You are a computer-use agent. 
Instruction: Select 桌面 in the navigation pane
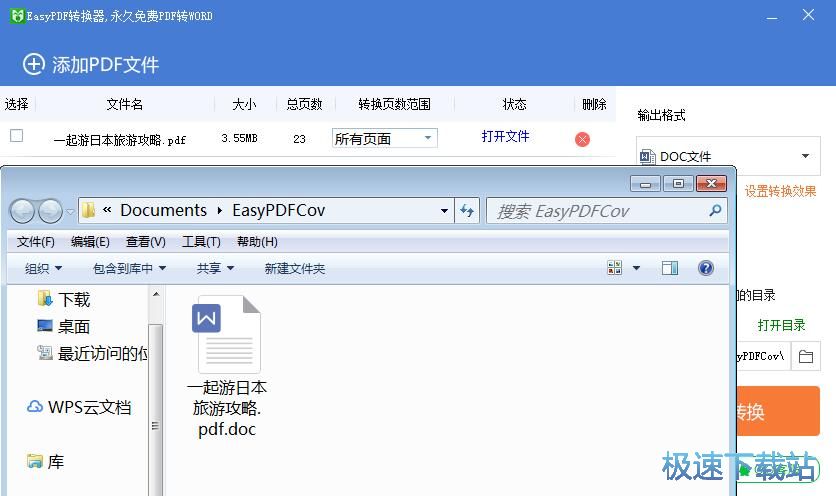(x=64, y=326)
